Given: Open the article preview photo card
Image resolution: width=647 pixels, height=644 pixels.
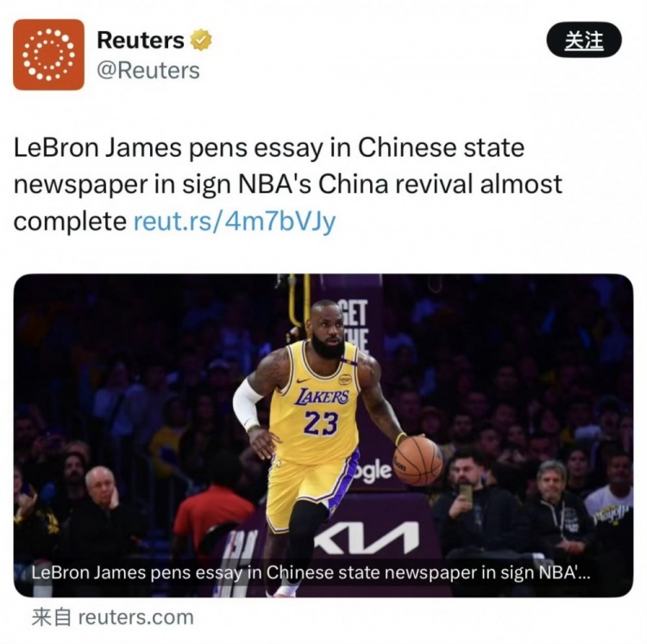Looking at the screenshot, I should pos(323,435).
